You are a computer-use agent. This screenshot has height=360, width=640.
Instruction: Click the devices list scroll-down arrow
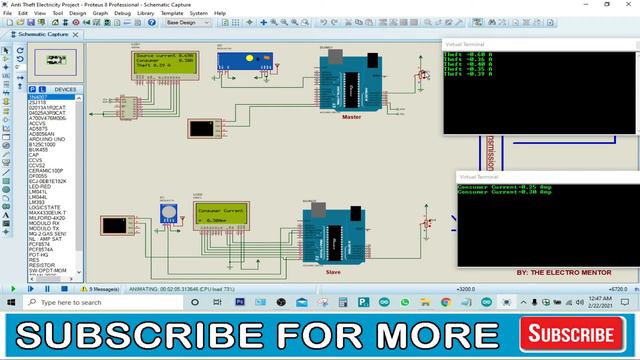coord(79,272)
